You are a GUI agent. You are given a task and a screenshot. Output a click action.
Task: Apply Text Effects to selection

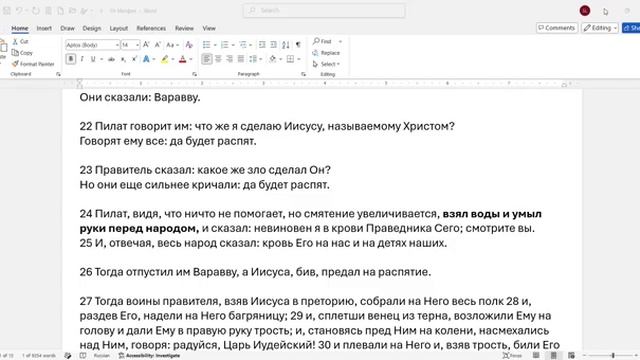click(146, 59)
